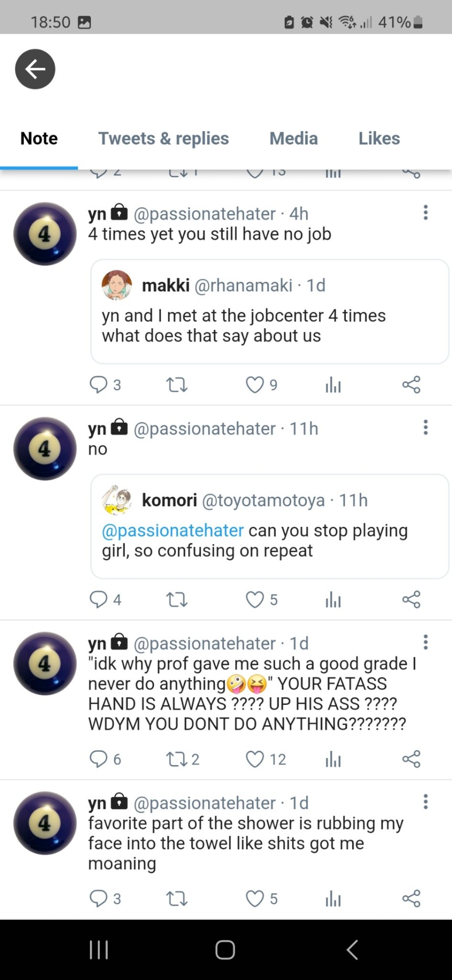The height and width of the screenshot is (980, 452).
Task: Like the professor good grade tweet
Action: click(255, 759)
